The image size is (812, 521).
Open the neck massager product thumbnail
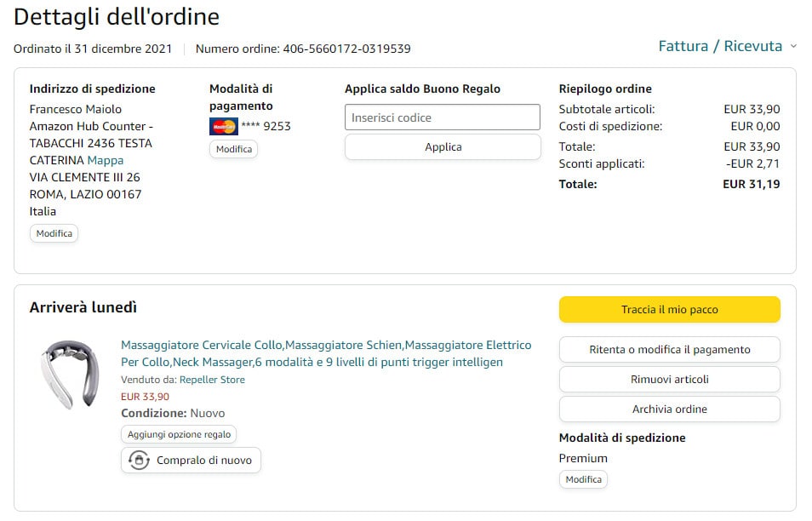click(x=68, y=373)
